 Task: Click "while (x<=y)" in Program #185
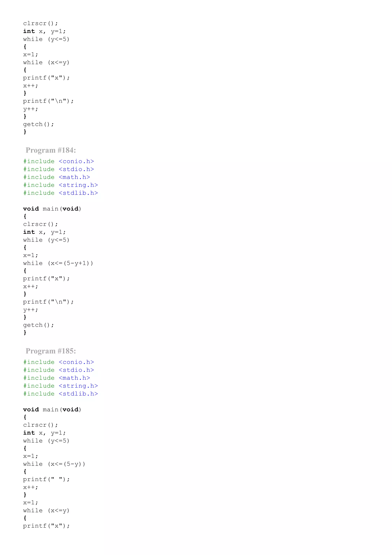click(x=46, y=511)
